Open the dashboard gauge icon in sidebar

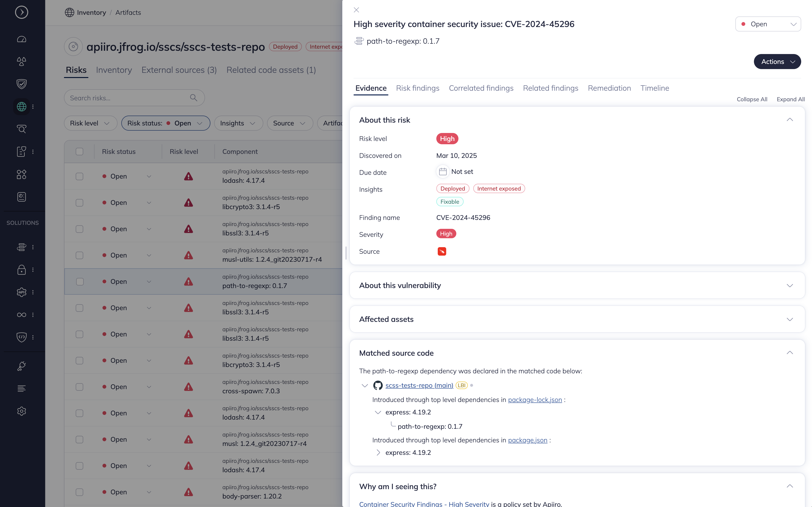21,39
